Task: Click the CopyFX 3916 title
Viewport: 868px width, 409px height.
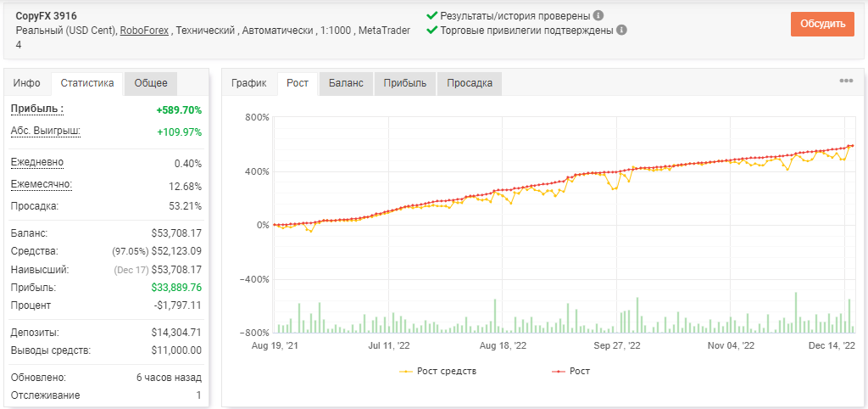Action: click(x=47, y=16)
